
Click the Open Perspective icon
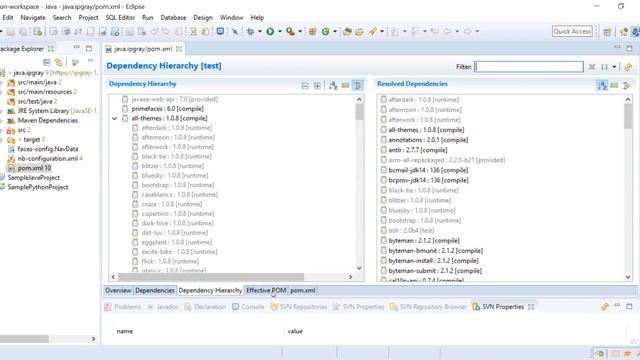[607, 32]
